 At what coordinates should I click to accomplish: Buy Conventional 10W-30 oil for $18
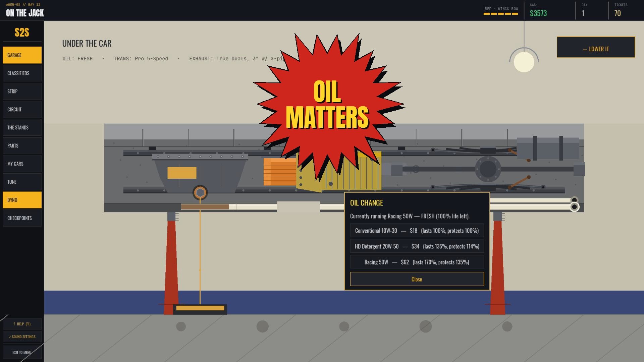pyautogui.click(x=417, y=231)
